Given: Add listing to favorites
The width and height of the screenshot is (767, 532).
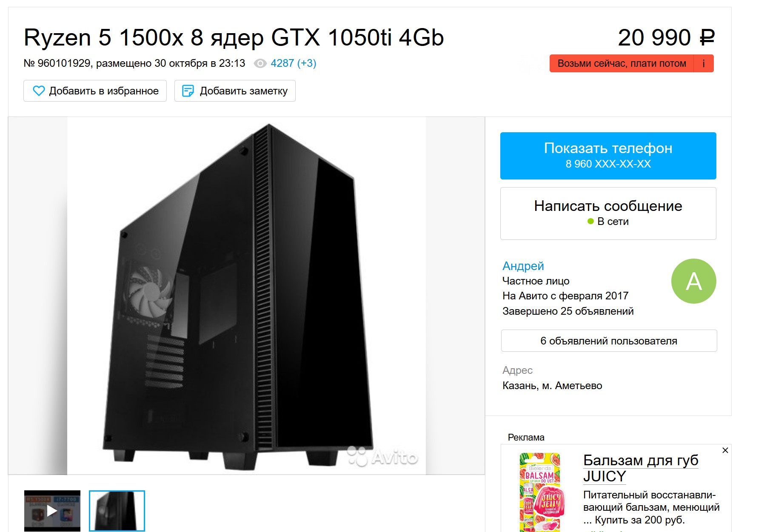Looking at the screenshot, I should pos(95,91).
